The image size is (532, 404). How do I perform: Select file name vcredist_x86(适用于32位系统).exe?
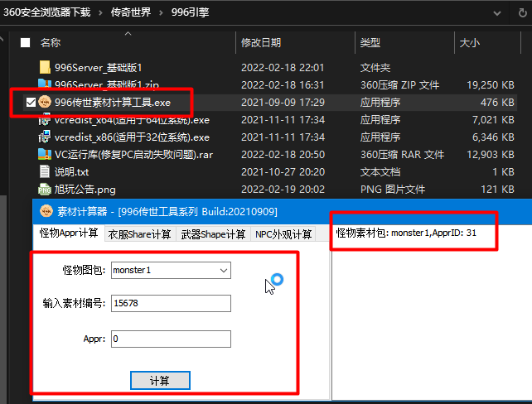[x=132, y=137]
